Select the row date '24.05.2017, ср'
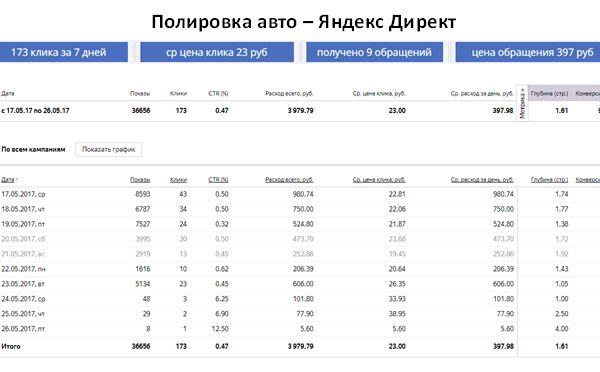This screenshot has width=600, height=372. point(23,299)
